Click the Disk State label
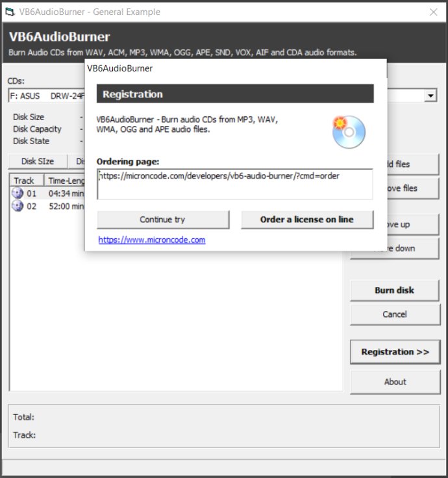Screen dimensions: 448x478 click(31, 141)
